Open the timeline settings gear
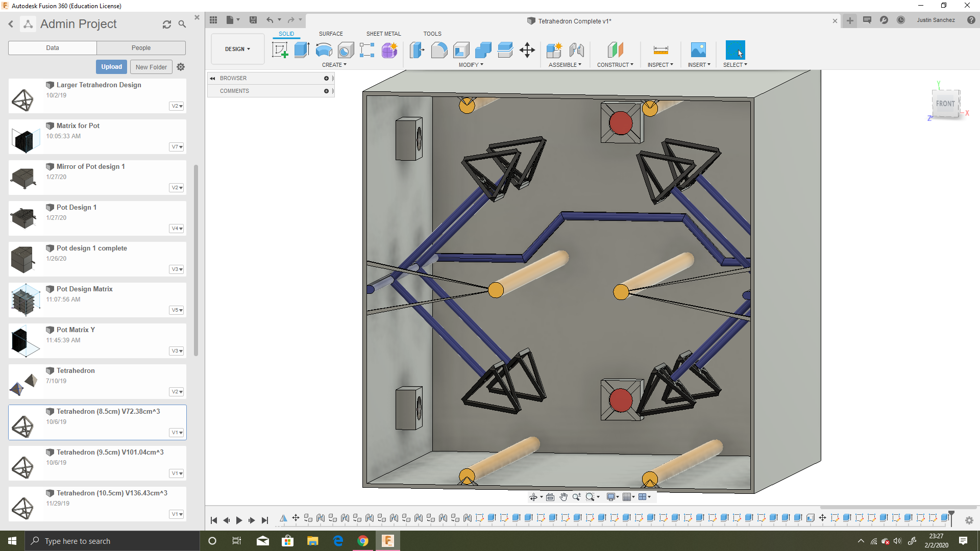Screen dimensions: 980x551 click(x=969, y=520)
